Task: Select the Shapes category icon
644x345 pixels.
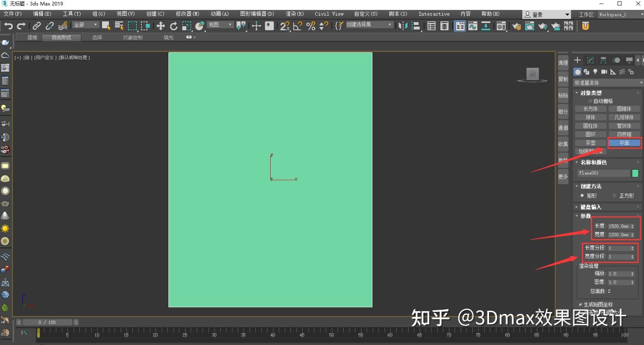Action: click(586, 72)
